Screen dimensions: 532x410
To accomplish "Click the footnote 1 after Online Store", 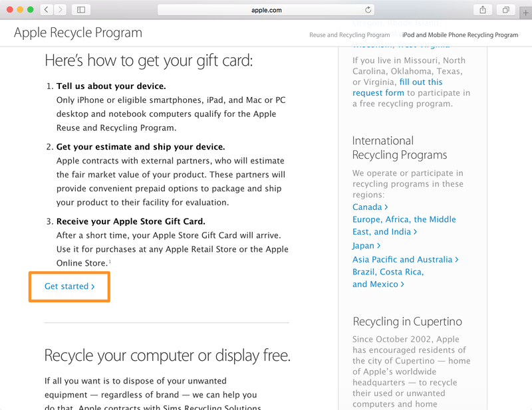I will coord(110,261).
